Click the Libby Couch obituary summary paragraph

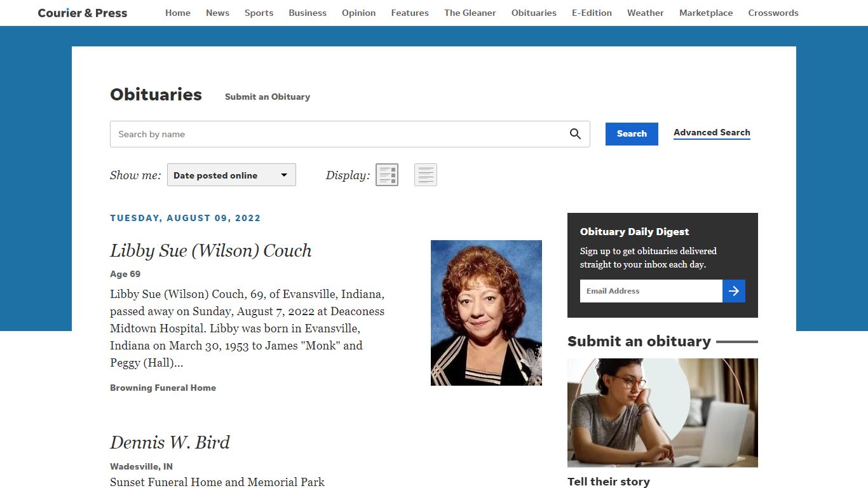point(247,329)
